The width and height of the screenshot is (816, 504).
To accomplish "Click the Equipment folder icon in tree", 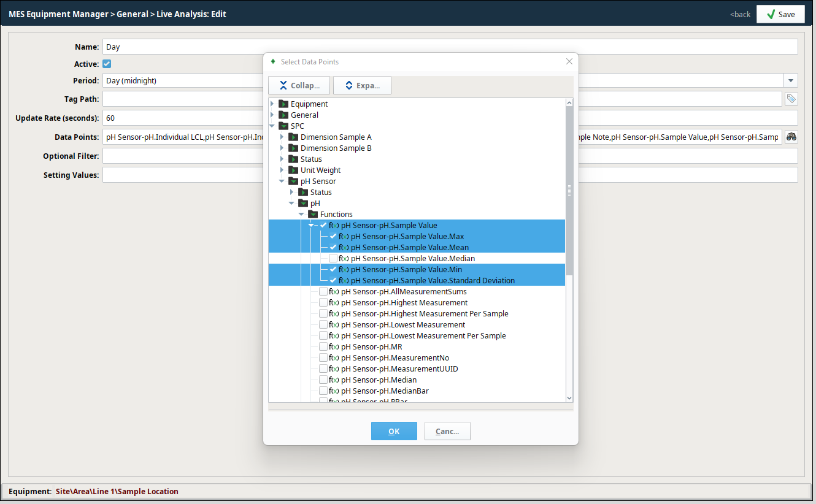I will click(283, 104).
